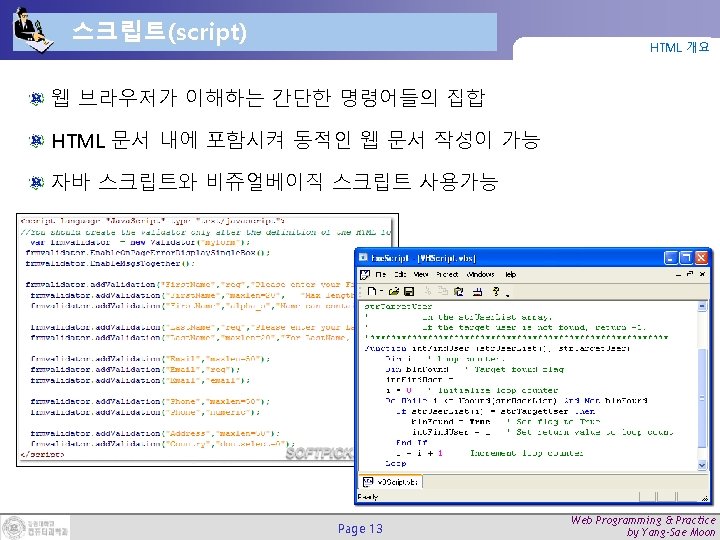Open the dropdown arrow beside New file icon
Viewport: 720px width, 540px height.
click(381, 292)
